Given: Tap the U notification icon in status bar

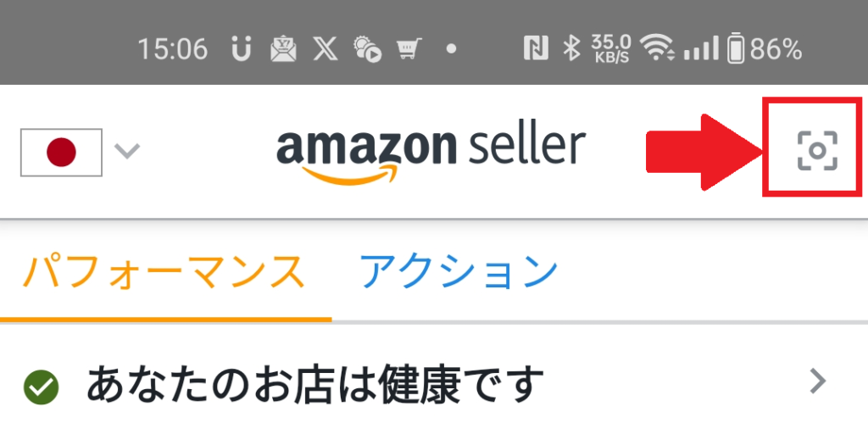Looking at the screenshot, I should pos(241,50).
